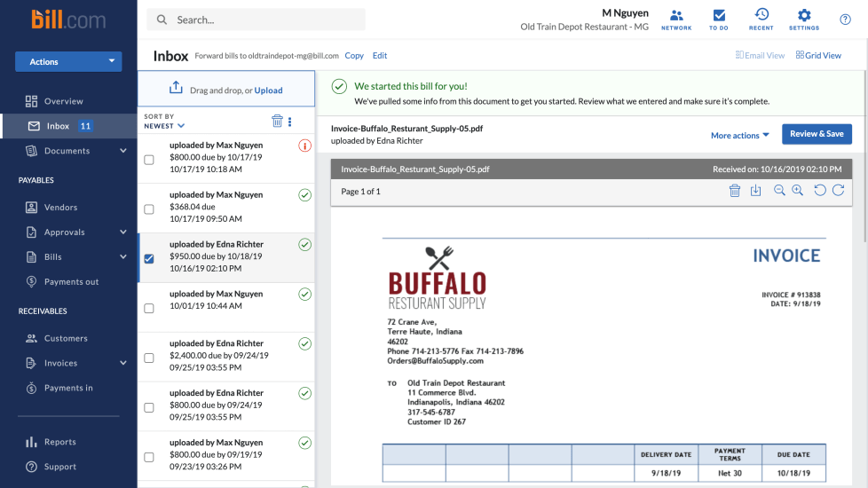Tick checkbox for $800.00 due by 09/24/19 item

click(x=149, y=408)
